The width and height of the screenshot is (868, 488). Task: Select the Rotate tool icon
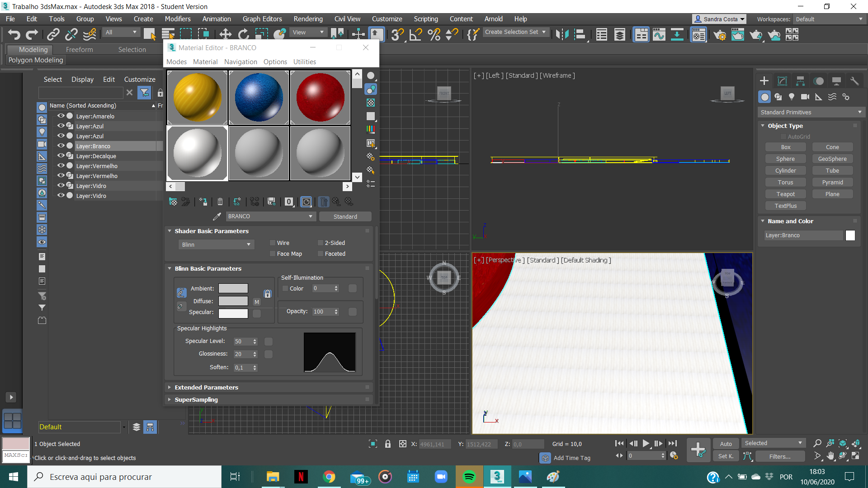coord(244,34)
